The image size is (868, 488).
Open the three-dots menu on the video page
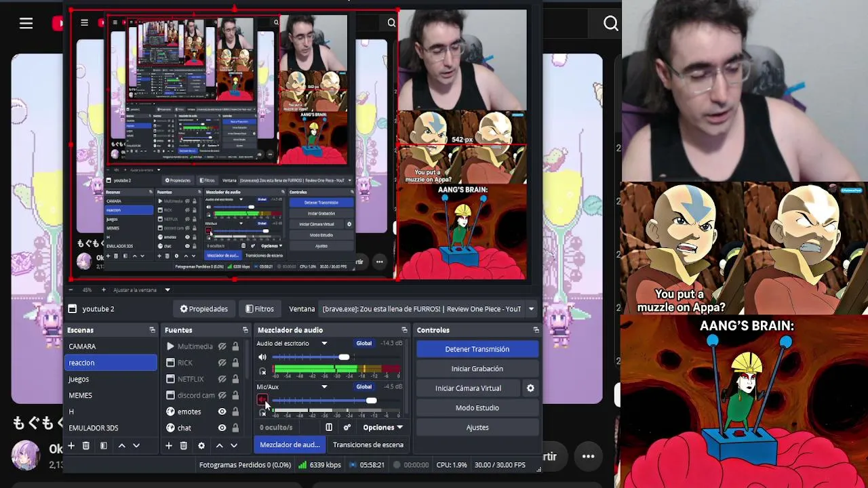tap(588, 456)
